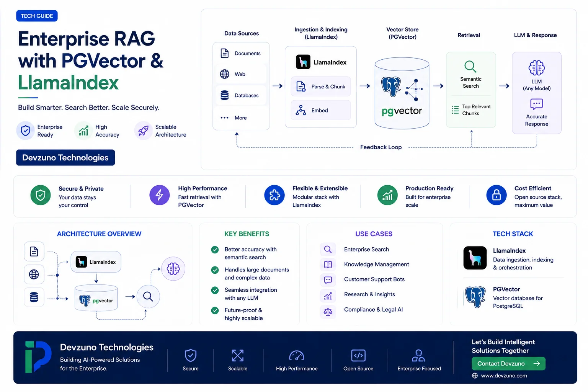588x392 pixels.
Task: Open the www.devzuno.com link
Action: point(504,376)
